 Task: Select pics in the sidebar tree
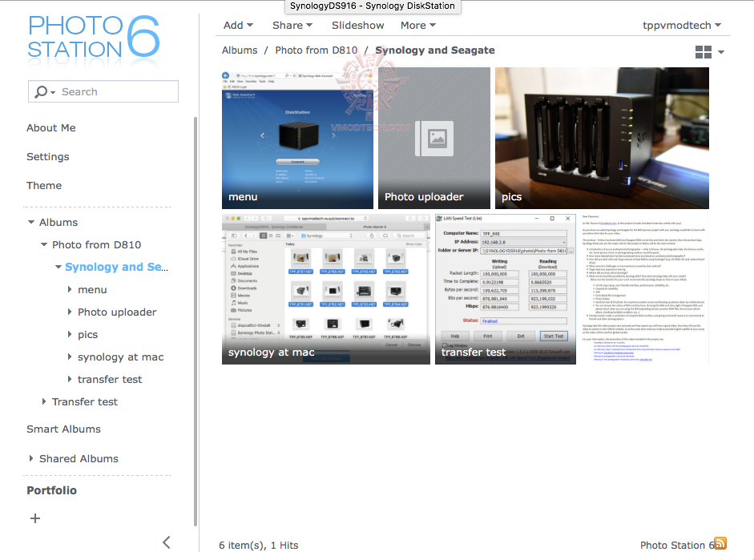coord(87,335)
